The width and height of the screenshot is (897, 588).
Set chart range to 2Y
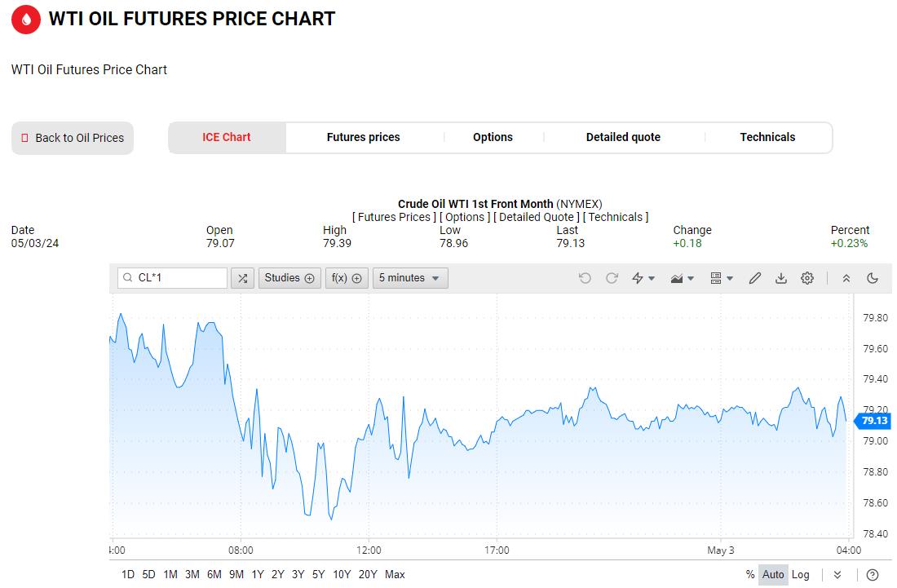278,574
